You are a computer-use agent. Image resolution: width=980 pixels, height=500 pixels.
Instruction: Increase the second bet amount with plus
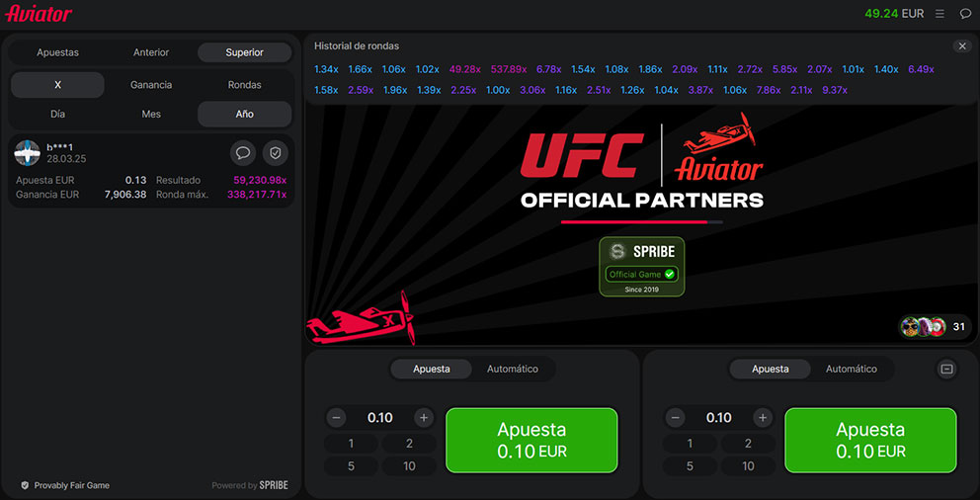[763, 418]
